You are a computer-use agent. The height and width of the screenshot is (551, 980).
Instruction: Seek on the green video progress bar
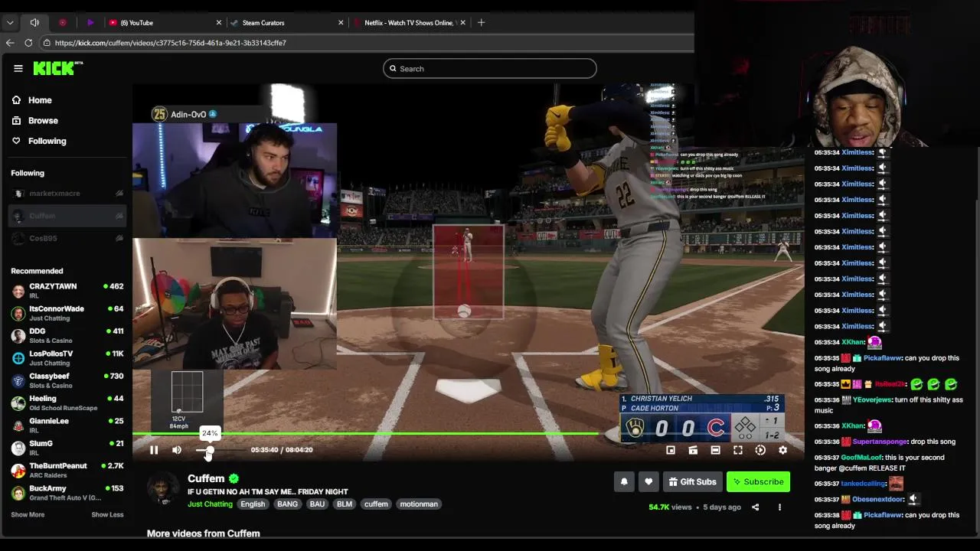click(x=468, y=434)
